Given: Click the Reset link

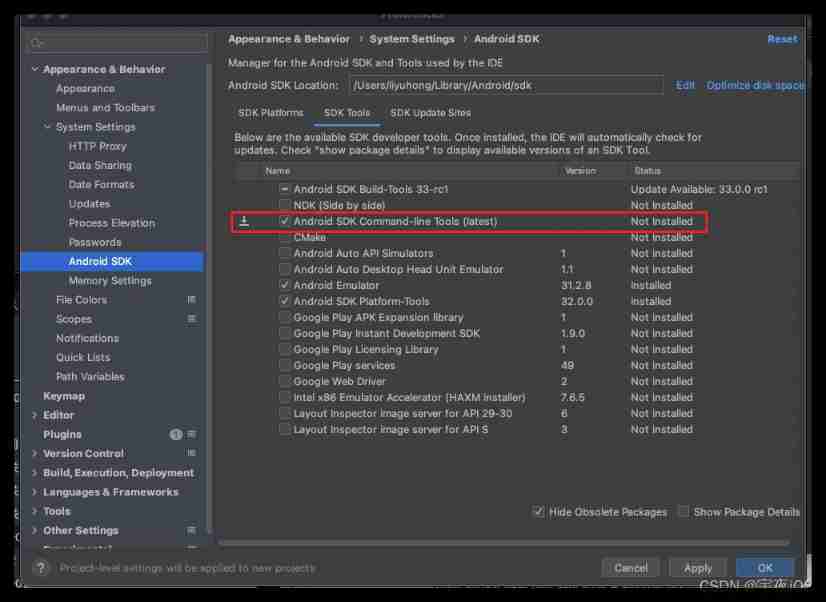Looking at the screenshot, I should (x=782, y=39).
